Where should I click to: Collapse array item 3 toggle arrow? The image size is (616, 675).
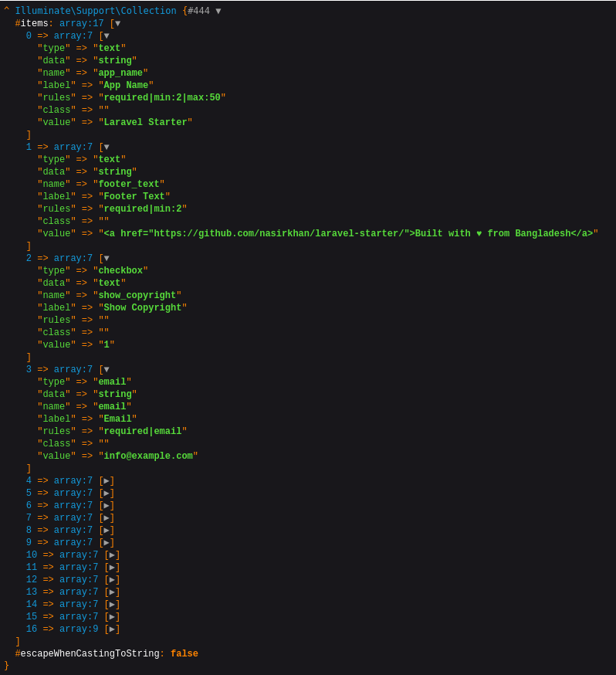[x=107, y=370]
